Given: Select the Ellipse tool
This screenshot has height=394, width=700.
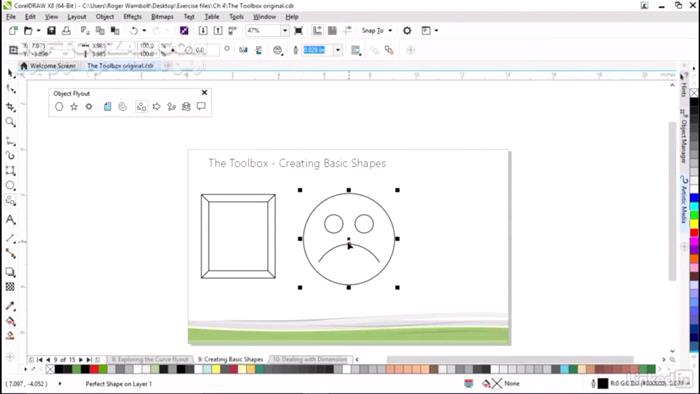Looking at the screenshot, I should pos(11,186).
